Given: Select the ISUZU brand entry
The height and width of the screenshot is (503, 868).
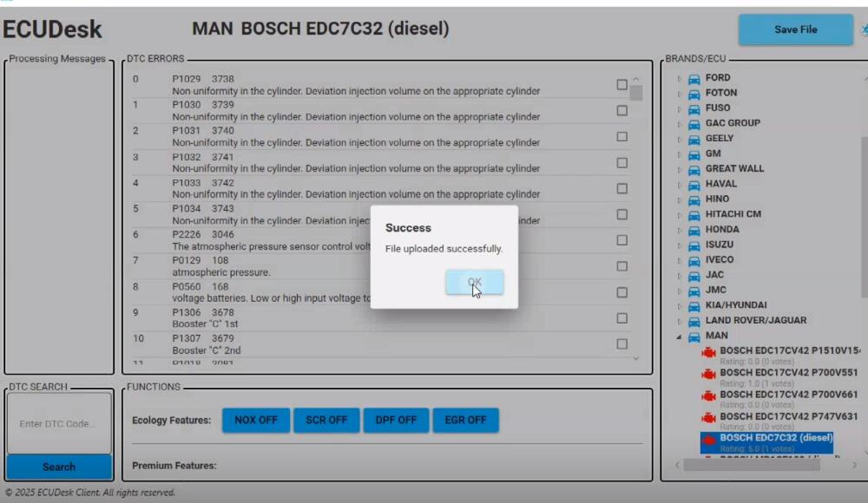Looking at the screenshot, I should (x=719, y=245).
